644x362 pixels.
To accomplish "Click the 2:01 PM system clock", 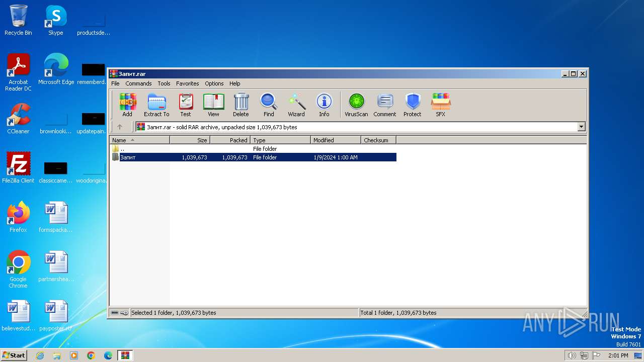I will pos(618,355).
